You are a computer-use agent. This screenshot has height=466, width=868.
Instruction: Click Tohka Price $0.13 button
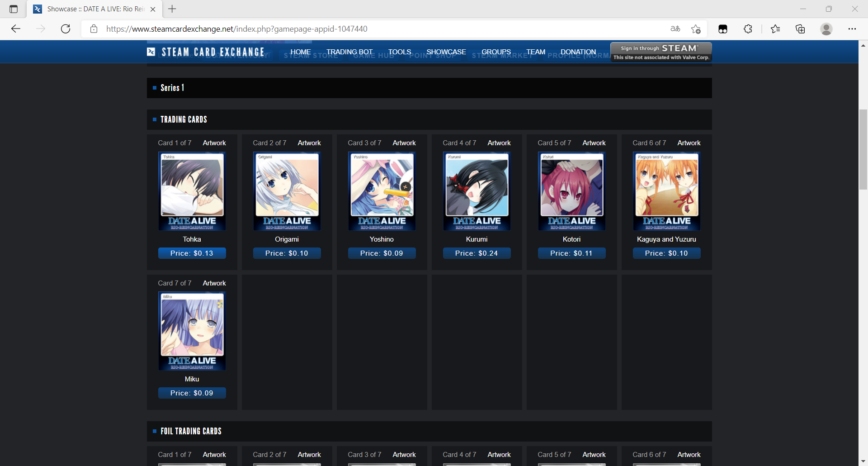tap(192, 253)
